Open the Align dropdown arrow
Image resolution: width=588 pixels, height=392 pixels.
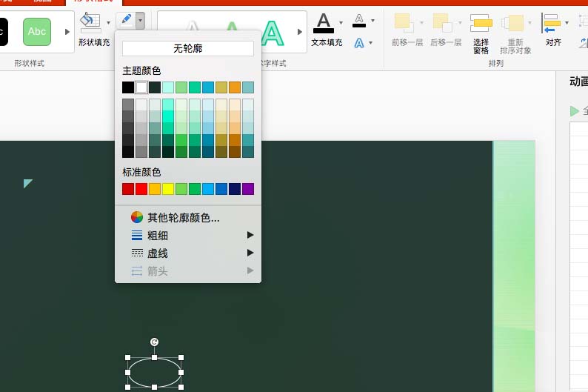(567, 22)
